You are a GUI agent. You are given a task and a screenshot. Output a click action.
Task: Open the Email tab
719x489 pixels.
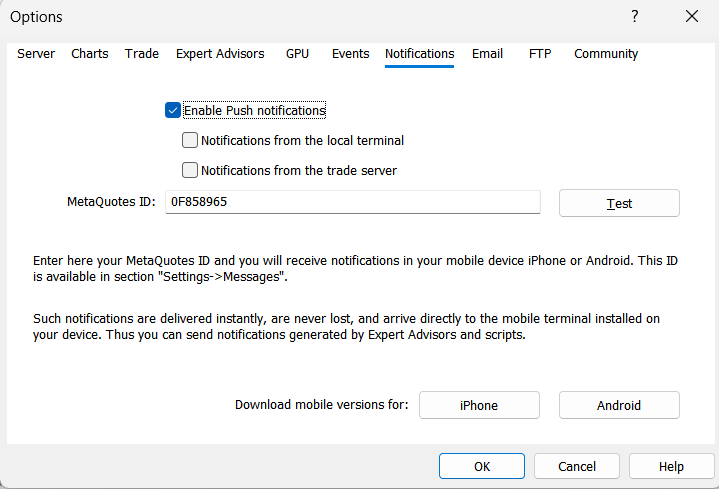[x=487, y=54]
